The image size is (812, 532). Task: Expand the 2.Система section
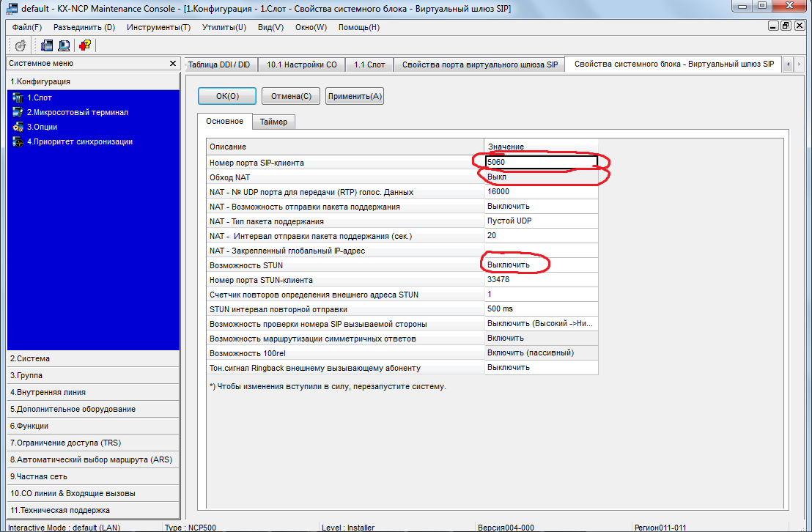point(92,359)
